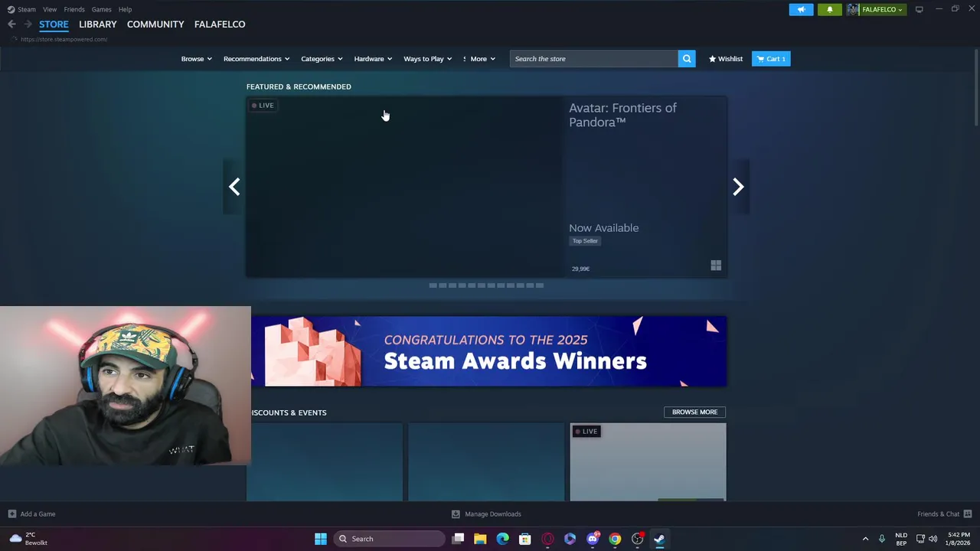Select the STORE tab
This screenshot has width=980, height=551.
coord(54,24)
